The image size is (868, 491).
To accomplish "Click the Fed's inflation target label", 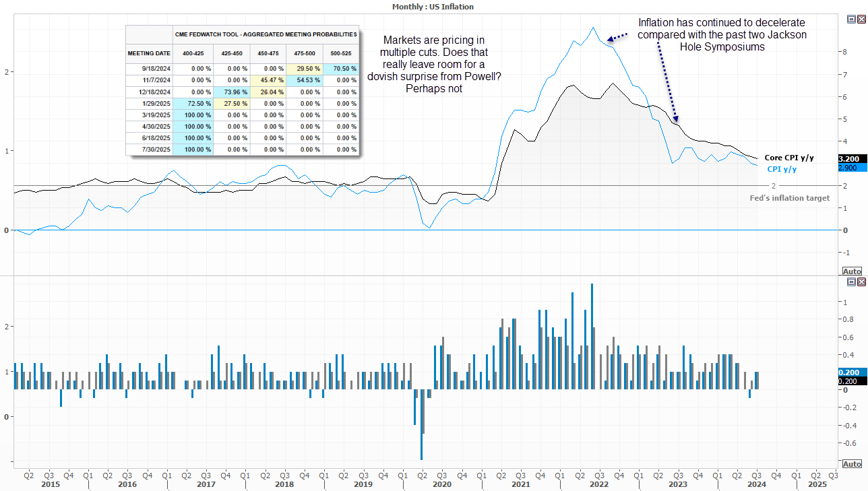I will [x=790, y=198].
